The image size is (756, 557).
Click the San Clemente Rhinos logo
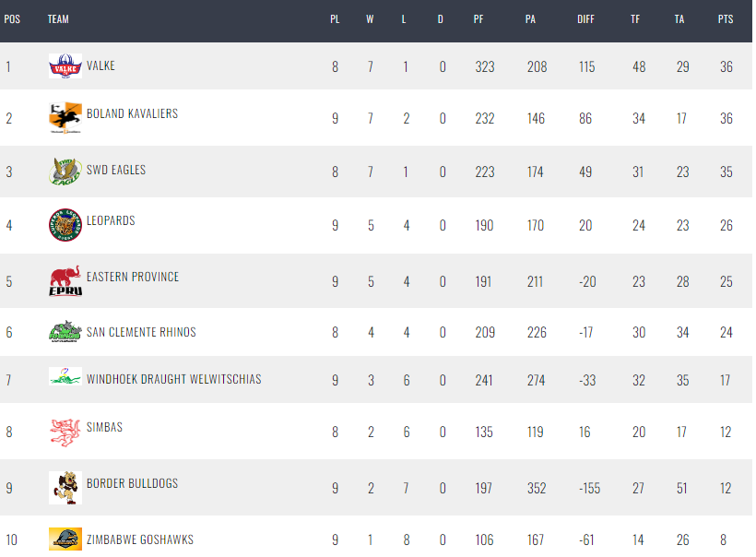65,331
